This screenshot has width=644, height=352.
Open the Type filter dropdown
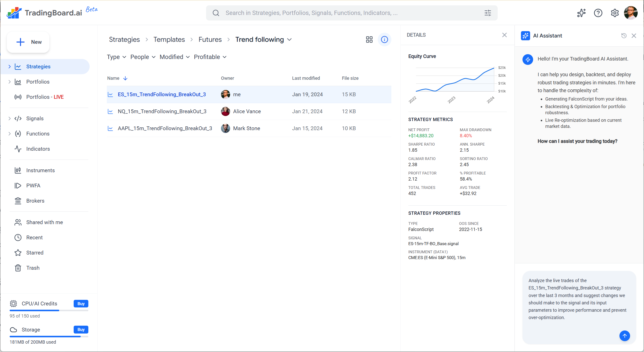[x=116, y=57]
